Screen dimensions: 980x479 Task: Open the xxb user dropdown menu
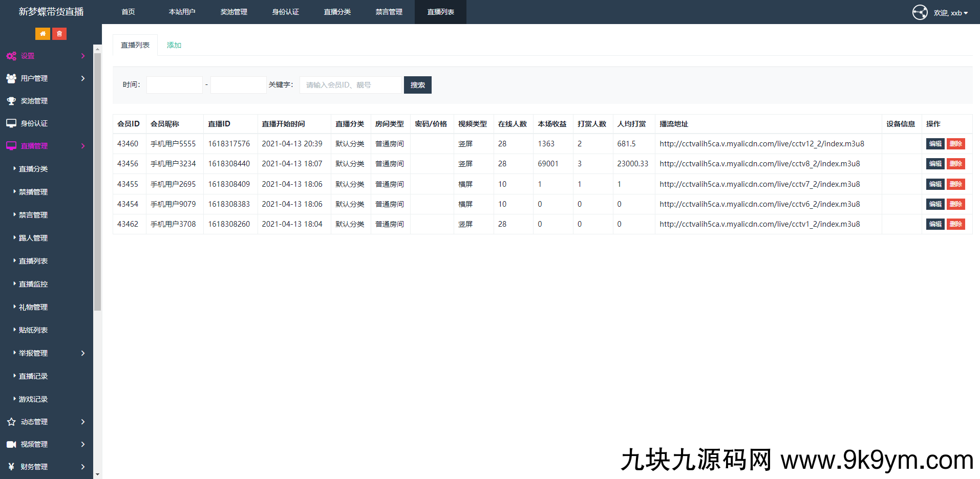pos(951,13)
